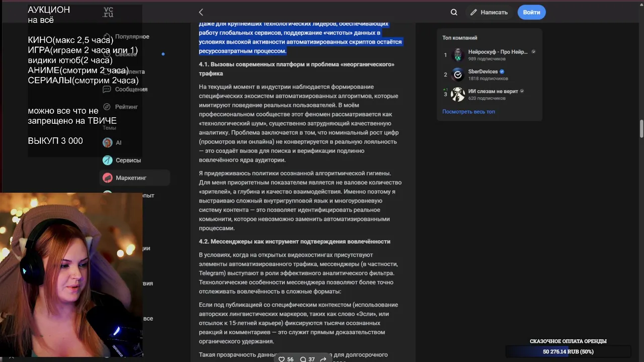Screen dimensions: 644x362
Task: Click the page vertical scrollbar thumb
Action: [x=641, y=128]
